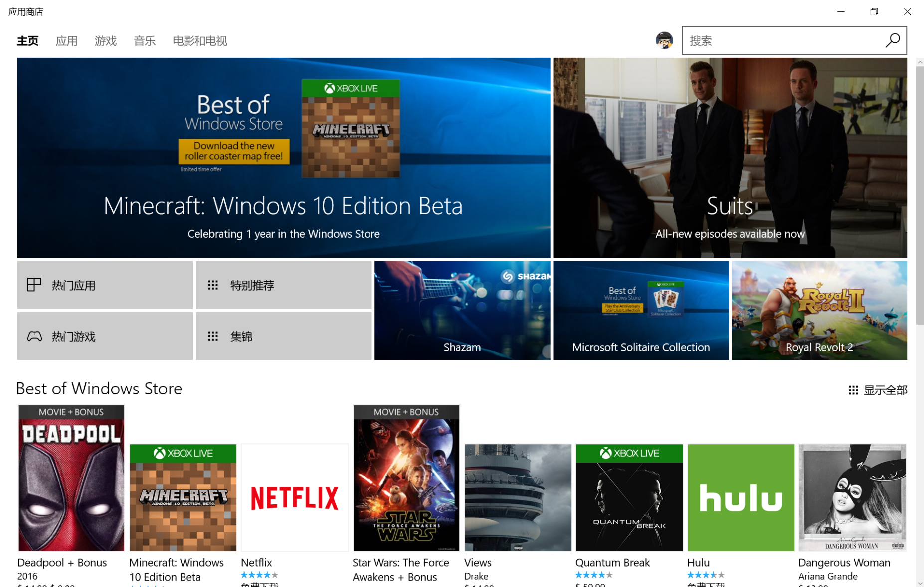Screen dimensions: 924x587
Task: Restore down the 应用商店 window
Action: pyautogui.click(x=874, y=11)
